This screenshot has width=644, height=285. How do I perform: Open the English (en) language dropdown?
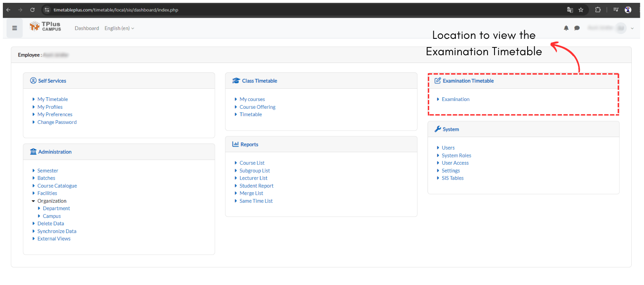[119, 28]
